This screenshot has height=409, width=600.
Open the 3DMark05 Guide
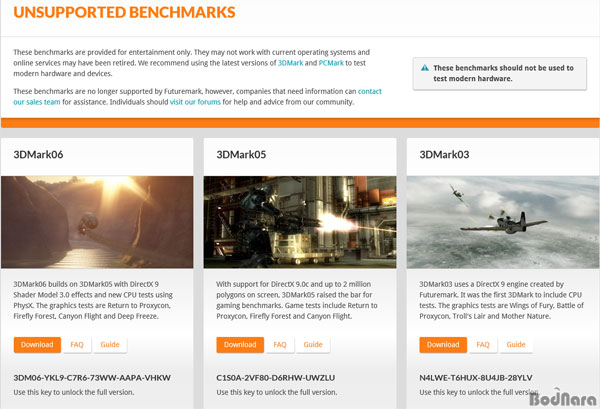(313, 345)
